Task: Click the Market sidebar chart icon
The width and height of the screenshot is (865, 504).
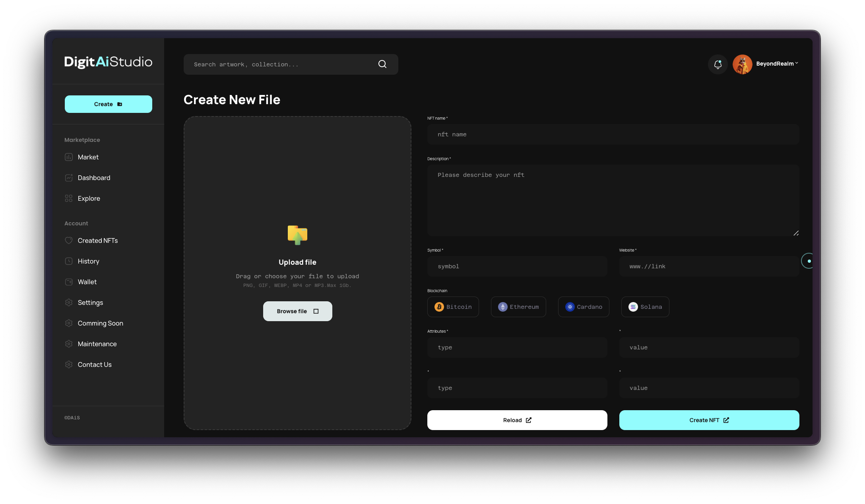Action: point(69,157)
